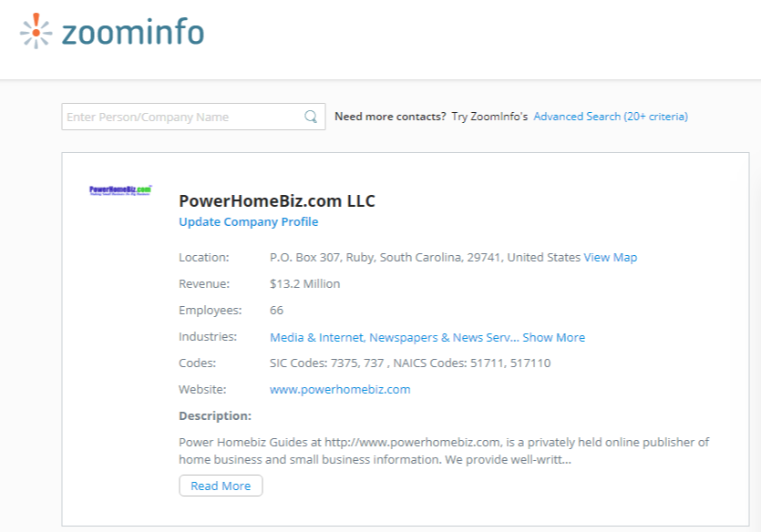Open the View Map link

[x=610, y=258]
